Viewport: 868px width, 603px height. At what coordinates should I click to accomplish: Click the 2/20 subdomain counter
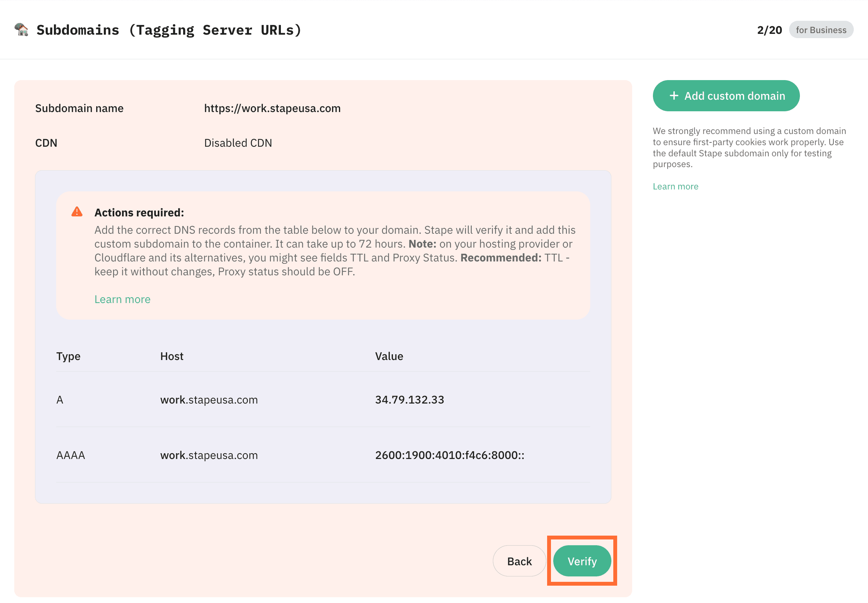(769, 30)
